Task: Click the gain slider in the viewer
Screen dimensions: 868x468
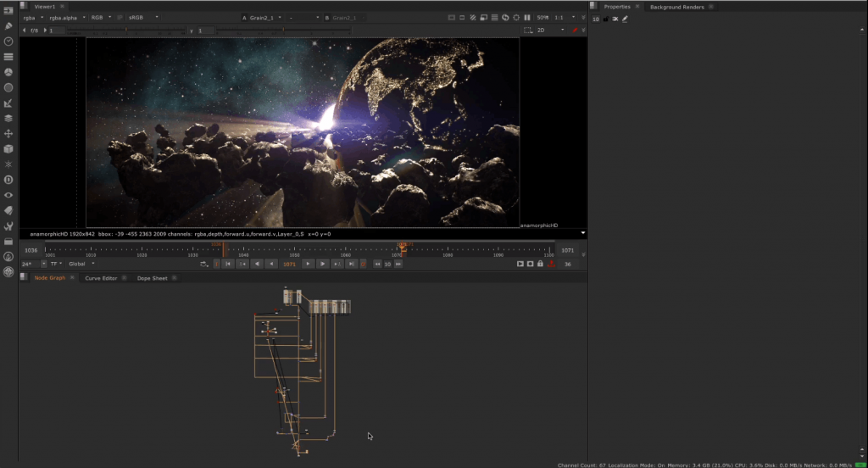Action: coord(127,31)
